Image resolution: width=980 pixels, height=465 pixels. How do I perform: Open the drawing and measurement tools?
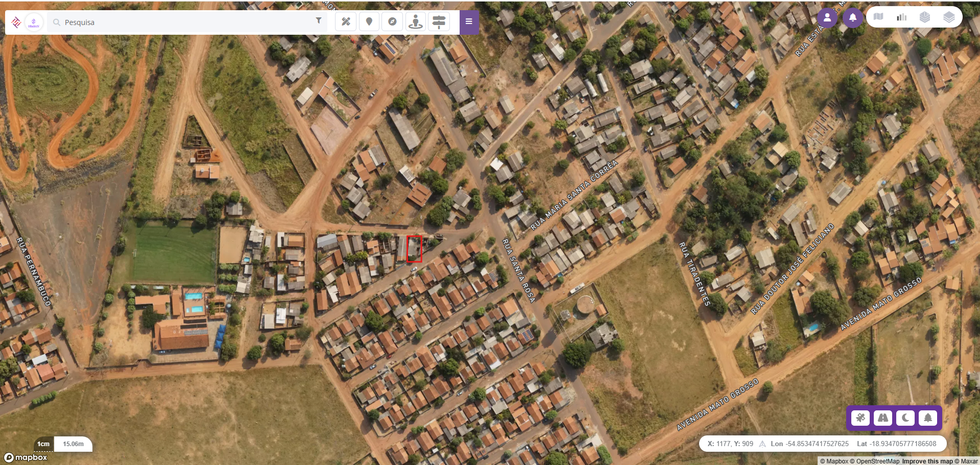pyautogui.click(x=346, y=22)
